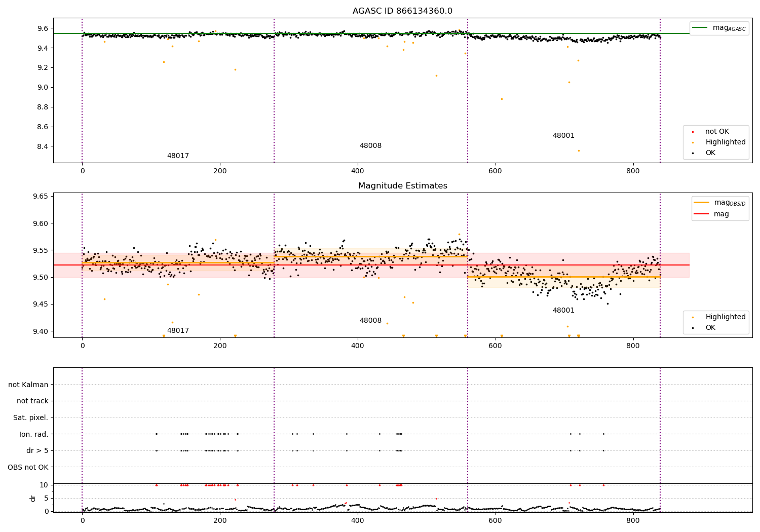Image resolution: width=760 pixels, height=532 pixels.
Task: Click y-axis tick 8.8 on top plot
Action: [42, 107]
